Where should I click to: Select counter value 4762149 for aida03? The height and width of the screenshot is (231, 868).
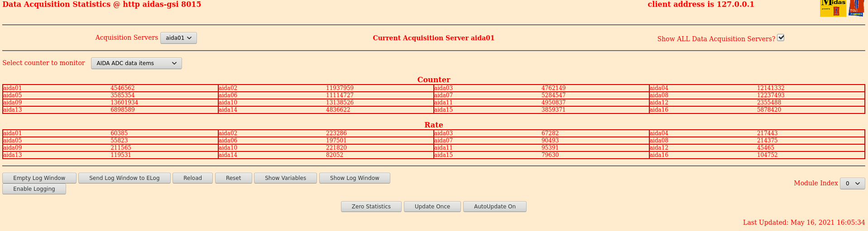pyautogui.click(x=553, y=88)
